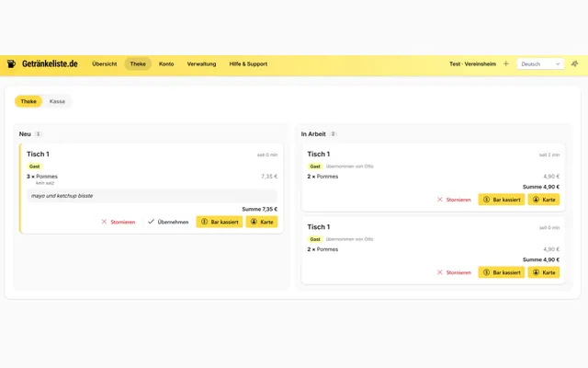Click Übernehmen on the new order

tap(168, 222)
